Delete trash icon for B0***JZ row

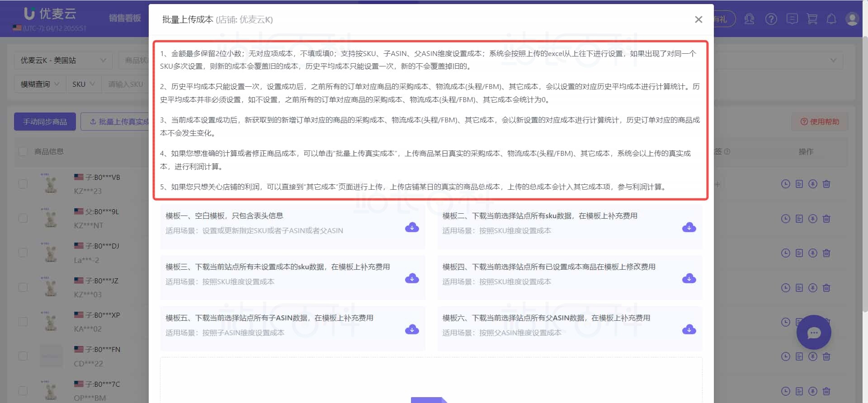point(826,288)
